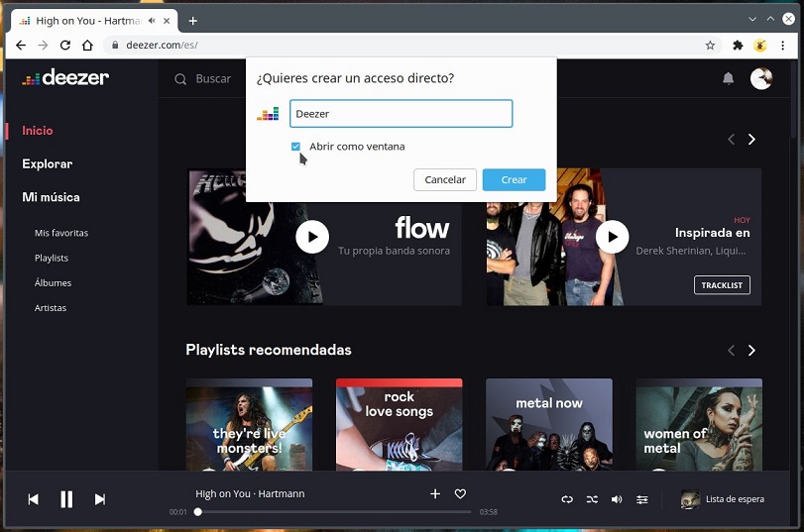Edit the shortcut name field containing Deezer
The height and width of the screenshot is (532, 804).
click(401, 114)
